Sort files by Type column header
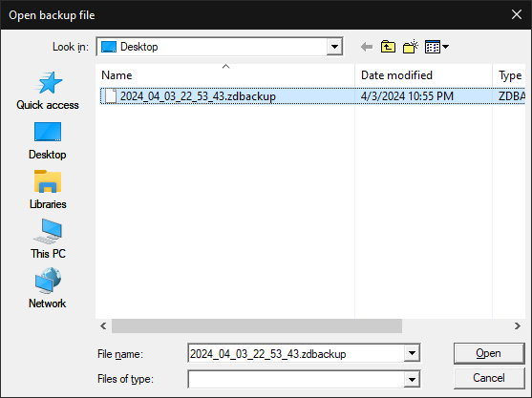The height and width of the screenshot is (398, 532). point(509,75)
